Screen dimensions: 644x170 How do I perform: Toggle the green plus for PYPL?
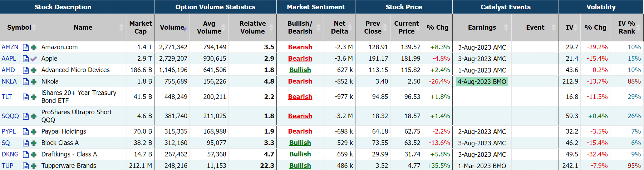(34, 131)
